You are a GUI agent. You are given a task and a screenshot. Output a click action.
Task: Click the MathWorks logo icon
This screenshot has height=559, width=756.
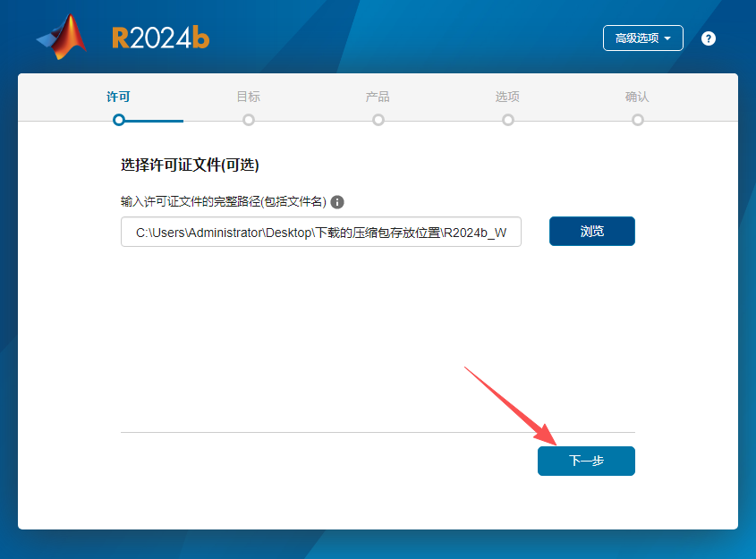[60, 36]
